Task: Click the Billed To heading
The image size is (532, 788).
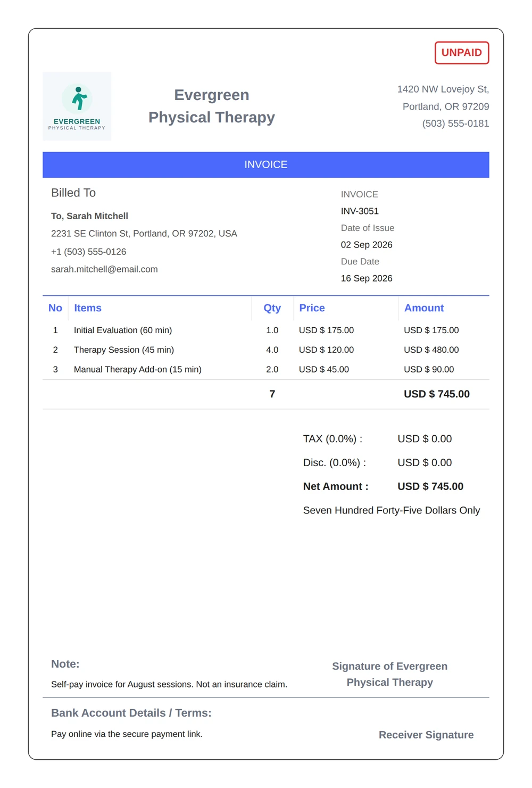Action: [x=73, y=193]
